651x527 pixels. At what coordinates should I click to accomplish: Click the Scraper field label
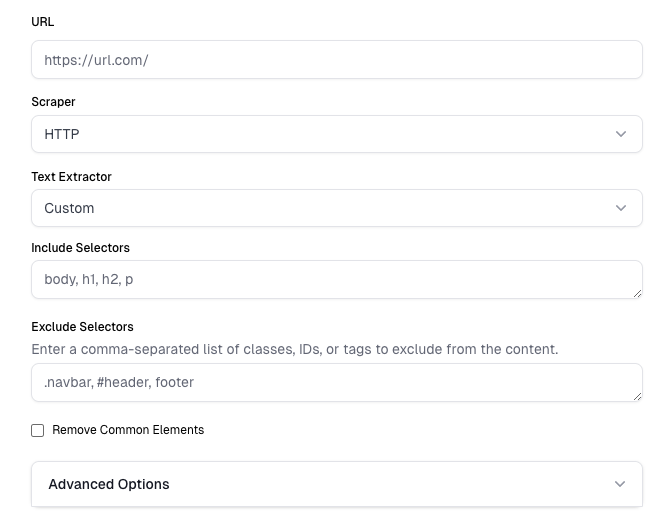pos(53,102)
